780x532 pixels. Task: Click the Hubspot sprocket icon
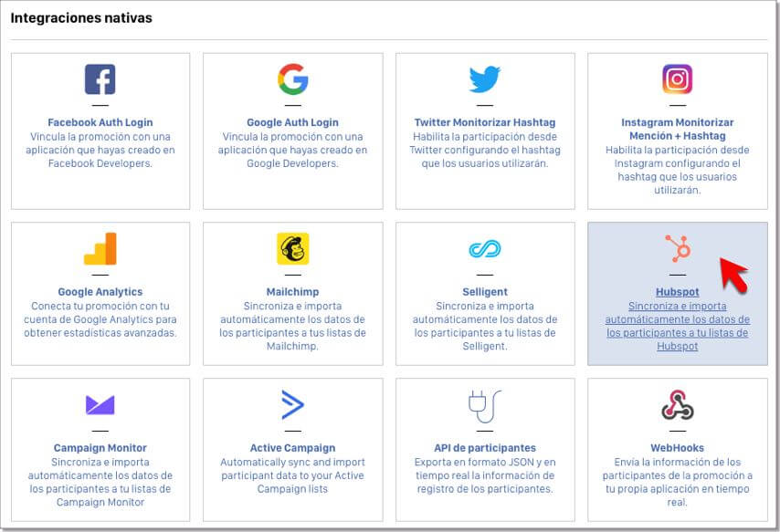(x=677, y=248)
